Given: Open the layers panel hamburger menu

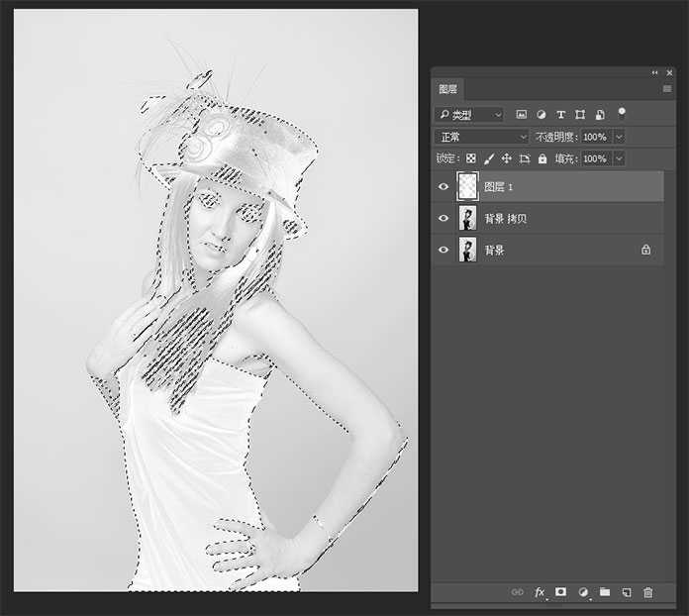Looking at the screenshot, I should [x=667, y=88].
